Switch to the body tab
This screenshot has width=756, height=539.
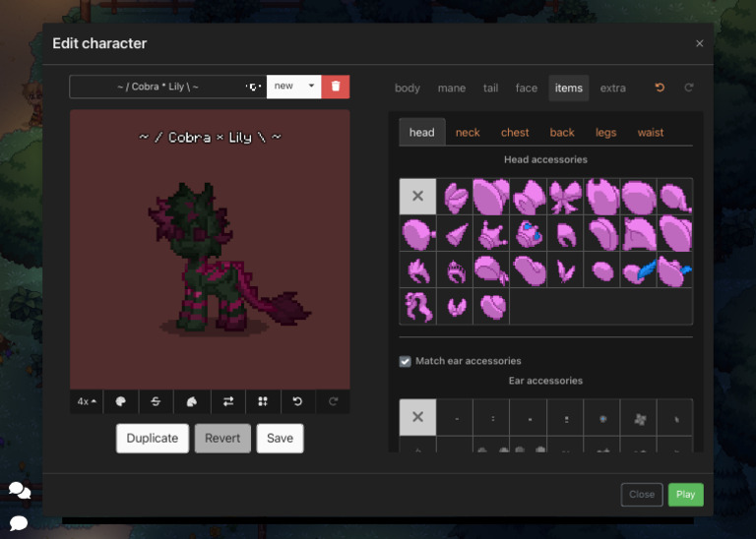point(408,89)
